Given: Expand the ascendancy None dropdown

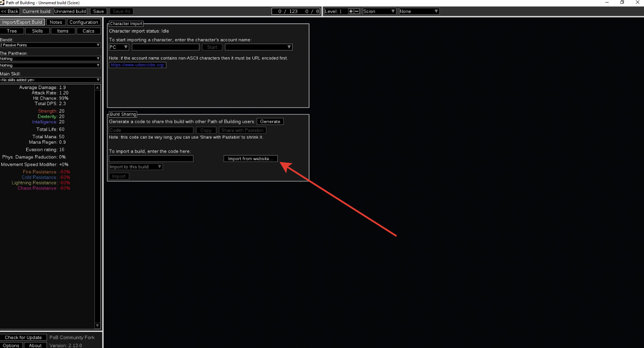Looking at the screenshot, I should (x=419, y=11).
